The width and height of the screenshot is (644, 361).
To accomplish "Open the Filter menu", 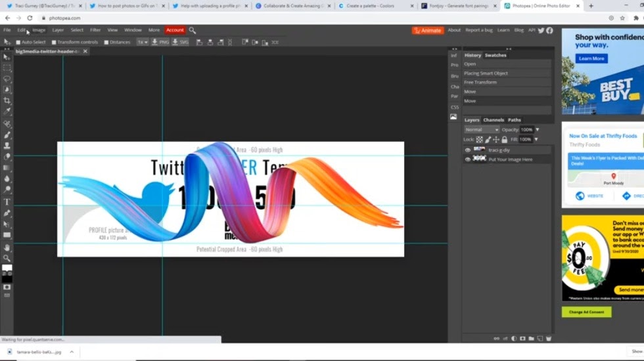I will 95,30.
